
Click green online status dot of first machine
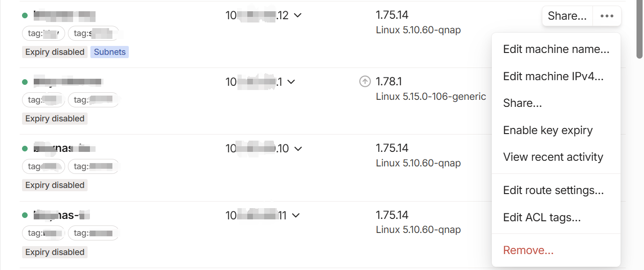point(25,15)
